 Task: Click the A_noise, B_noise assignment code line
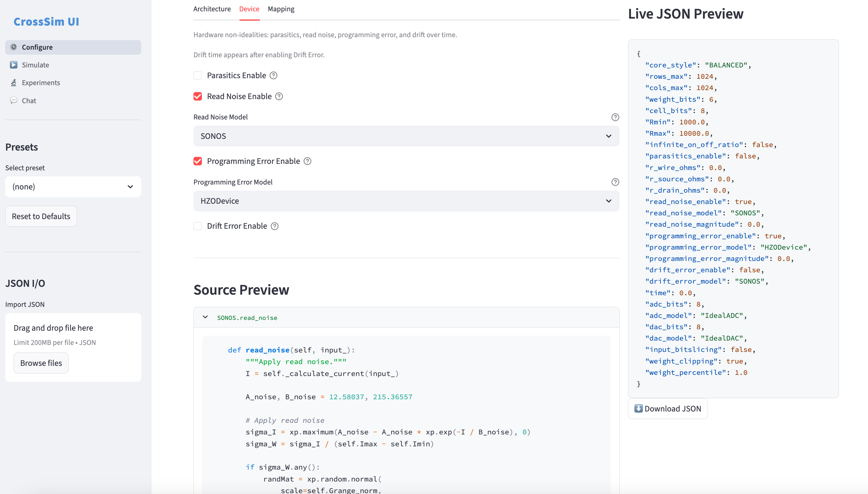coord(329,397)
